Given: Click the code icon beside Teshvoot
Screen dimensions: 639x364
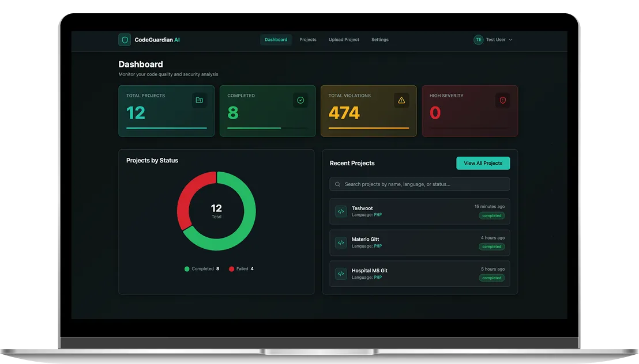Looking at the screenshot, I should [341, 211].
